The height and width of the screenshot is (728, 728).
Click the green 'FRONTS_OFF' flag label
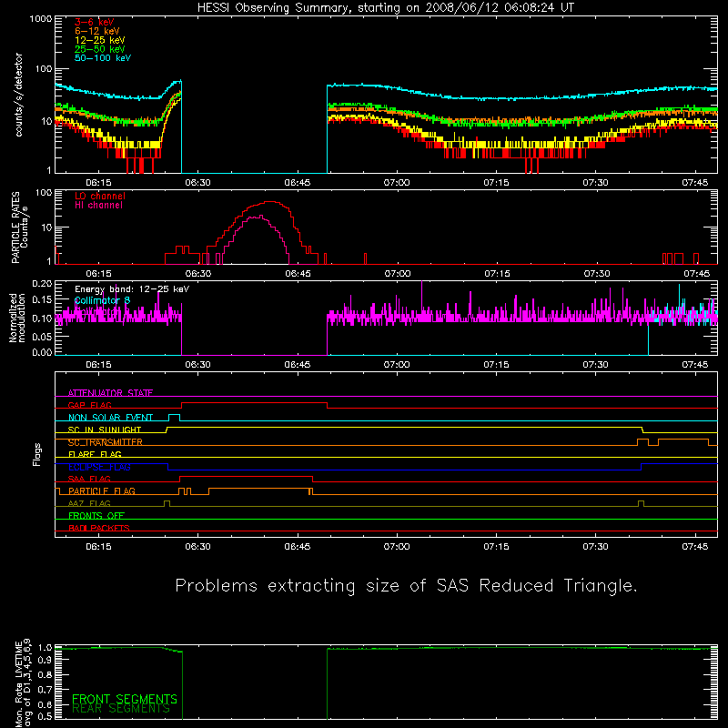(96, 515)
